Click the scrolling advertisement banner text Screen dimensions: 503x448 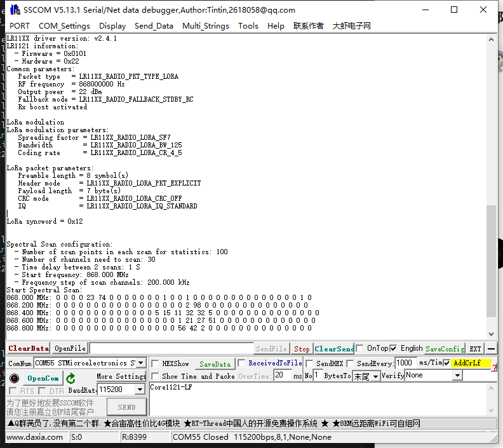pos(214,424)
